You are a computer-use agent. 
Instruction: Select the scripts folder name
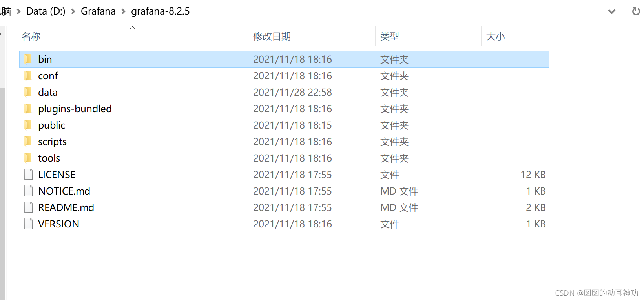(52, 142)
